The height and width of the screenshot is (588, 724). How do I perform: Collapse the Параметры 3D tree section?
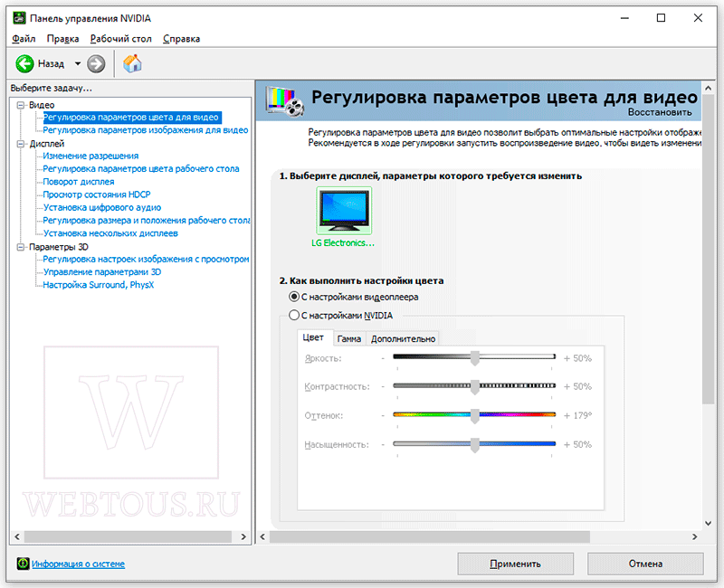21,247
